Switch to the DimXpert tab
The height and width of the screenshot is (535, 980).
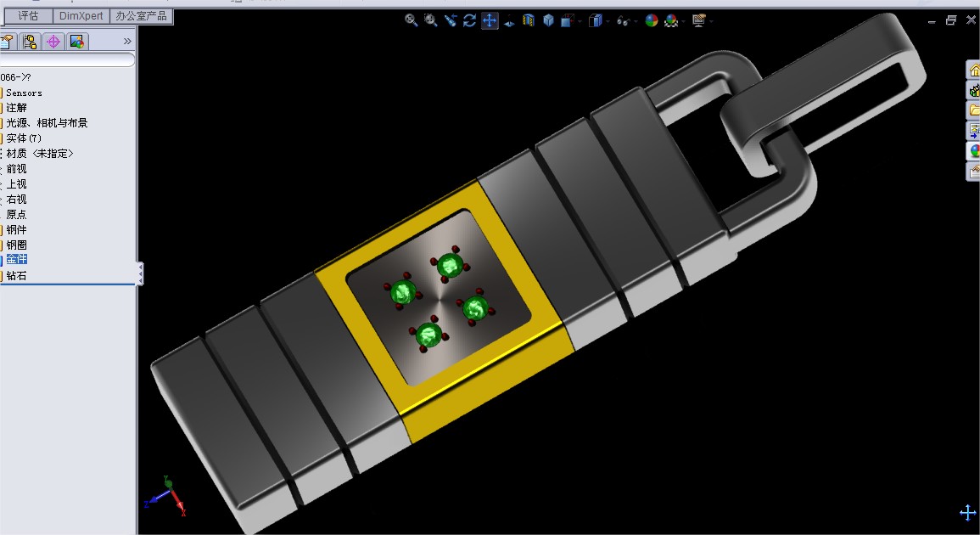pyautogui.click(x=81, y=15)
